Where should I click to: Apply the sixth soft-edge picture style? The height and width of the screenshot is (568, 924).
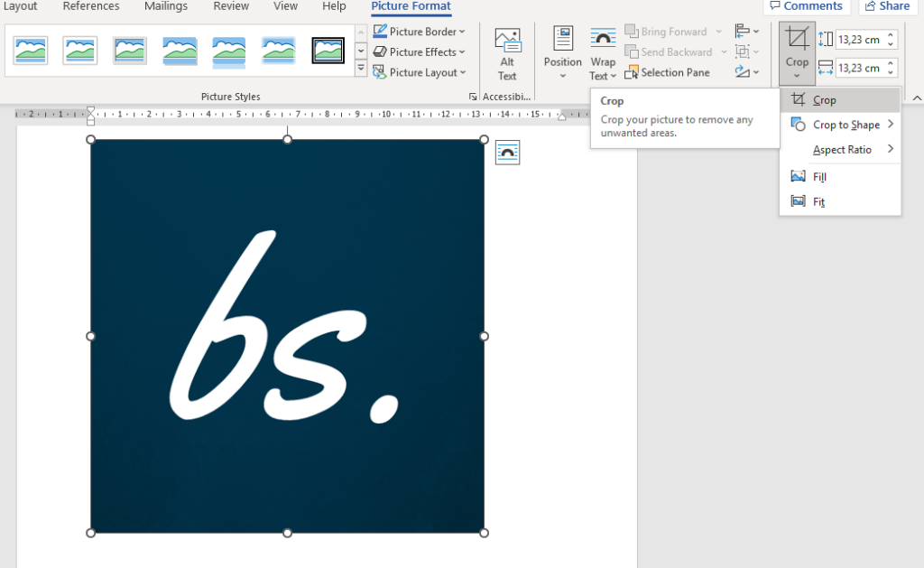[x=278, y=51]
